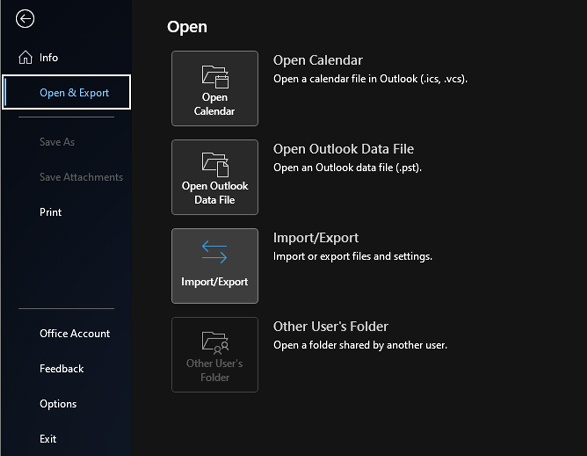Viewport: 587px width, 456px height.
Task: Click the back arrow to exit backstage
Action: pos(25,19)
